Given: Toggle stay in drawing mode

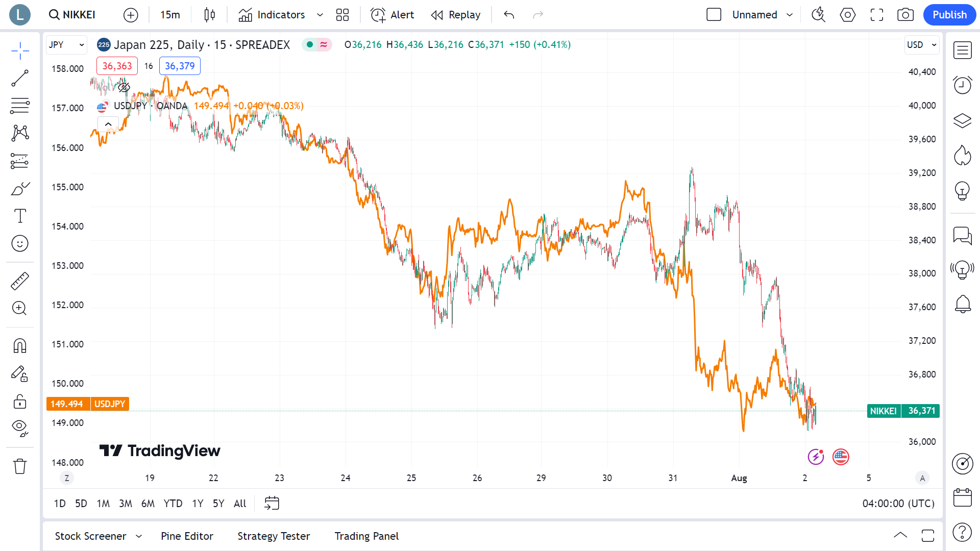Looking at the screenshot, I should coord(20,373).
